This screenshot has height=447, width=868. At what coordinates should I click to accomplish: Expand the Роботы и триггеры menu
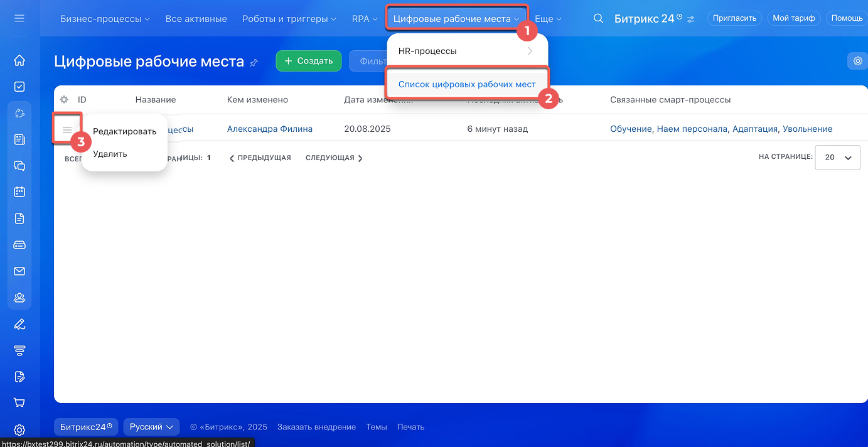pos(289,19)
